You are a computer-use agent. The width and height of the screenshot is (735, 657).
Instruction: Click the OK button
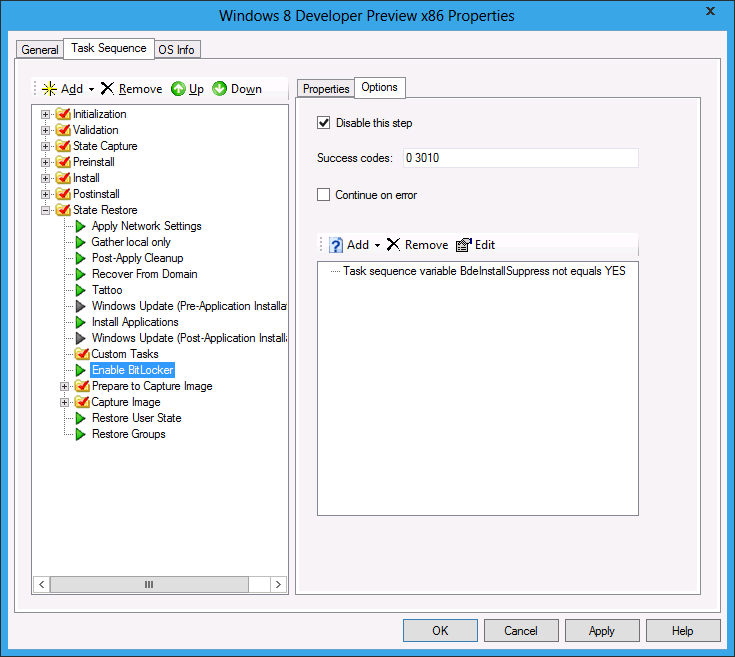tap(440, 630)
